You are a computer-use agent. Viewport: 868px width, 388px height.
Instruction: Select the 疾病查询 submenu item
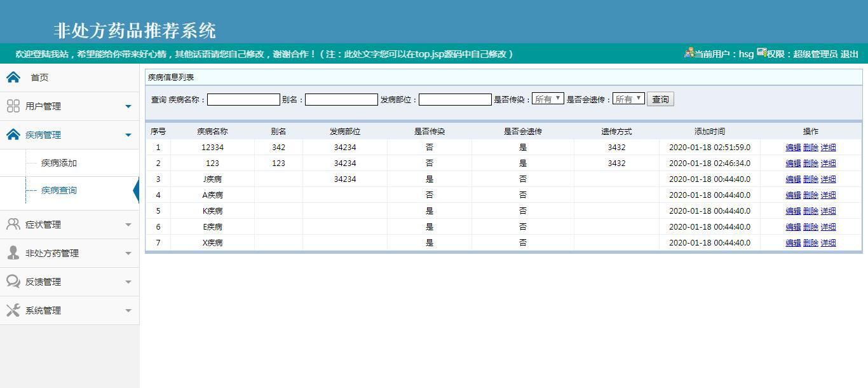[x=59, y=190]
